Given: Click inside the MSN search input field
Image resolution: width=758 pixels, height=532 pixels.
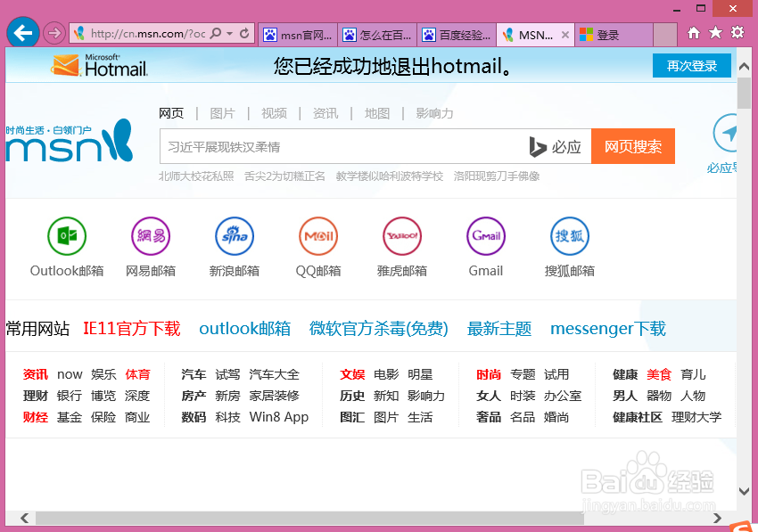Looking at the screenshot, I should tap(339, 146).
